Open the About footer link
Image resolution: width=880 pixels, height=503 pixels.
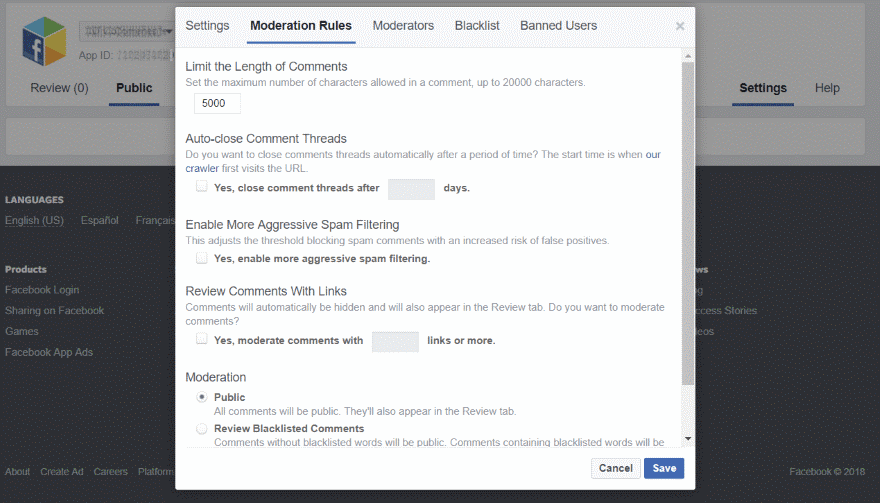[17, 472]
